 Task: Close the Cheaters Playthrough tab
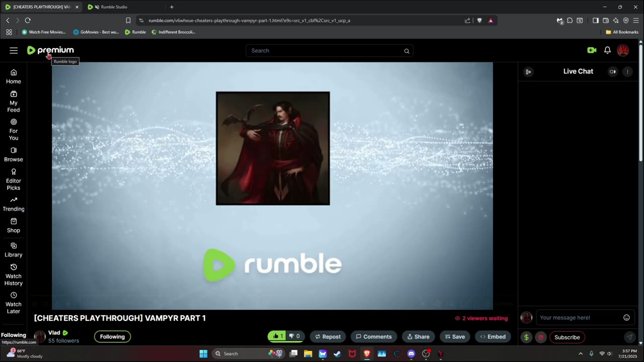coord(77,7)
